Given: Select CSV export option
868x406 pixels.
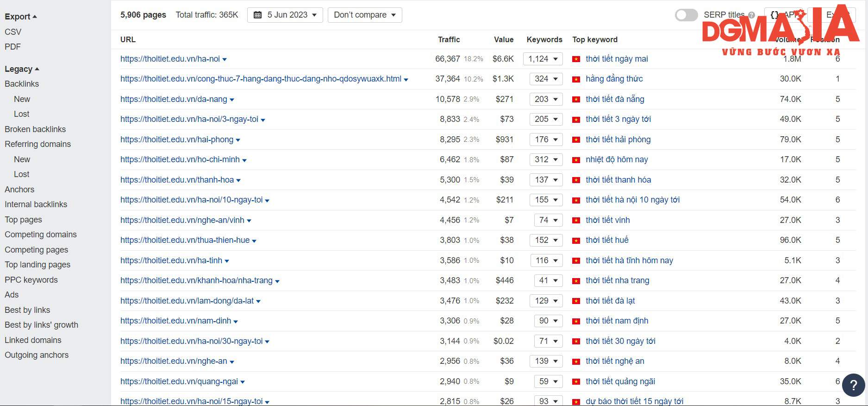Looking at the screenshot, I should (13, 32).
